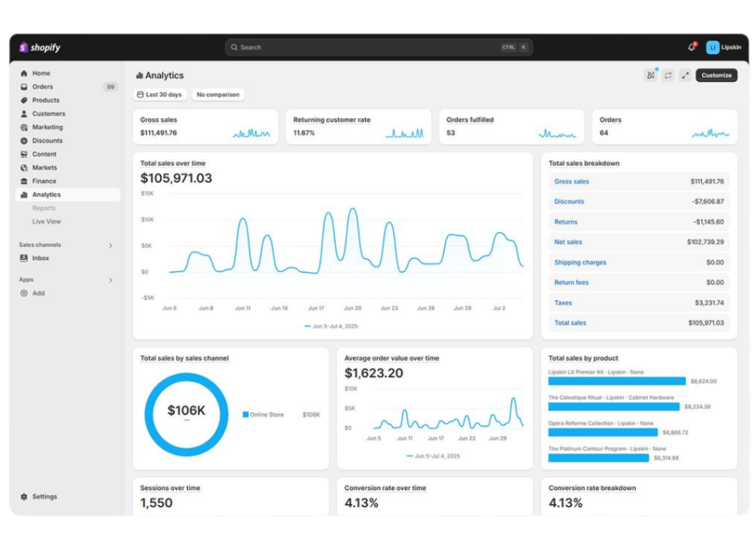The image size is (756, 560).
Task: Click the Shopify logo in header
Action: [x=40, y=47]
